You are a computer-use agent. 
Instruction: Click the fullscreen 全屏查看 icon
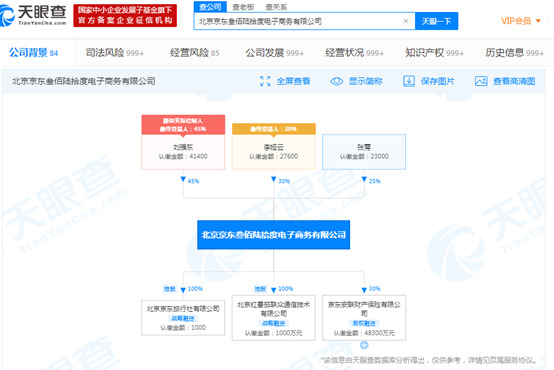(265, 81)
